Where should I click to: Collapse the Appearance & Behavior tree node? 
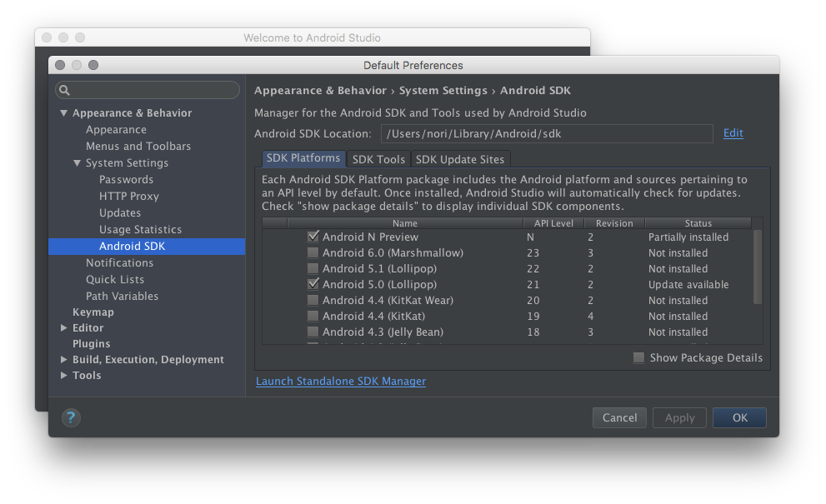(x=63, y=112)
